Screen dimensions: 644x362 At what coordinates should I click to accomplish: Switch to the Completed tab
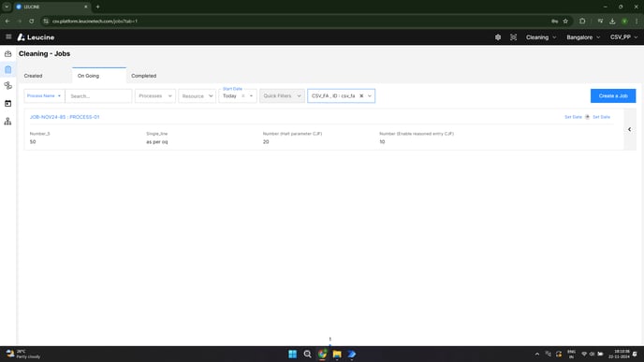[144, 76]
